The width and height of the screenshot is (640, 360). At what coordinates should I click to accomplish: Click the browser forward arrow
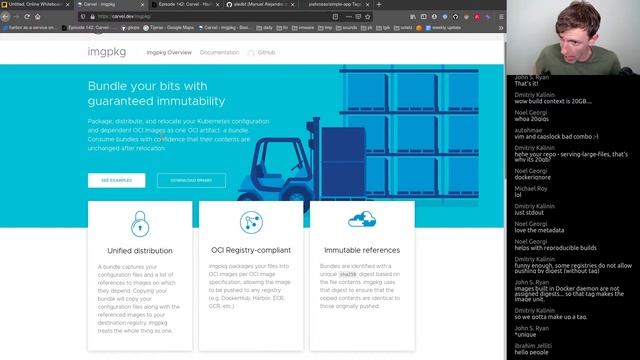tap(16, 17)
